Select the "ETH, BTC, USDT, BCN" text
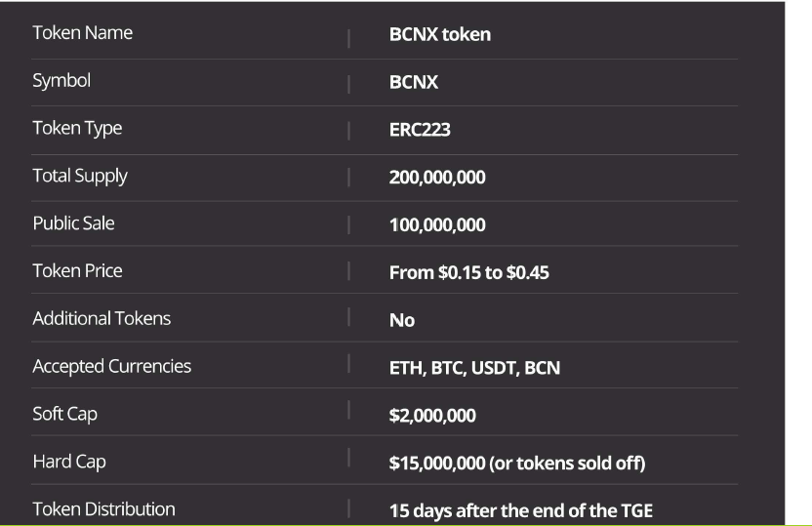Image resolution: width=812 pixels, height=526 pixels. click(474, 369)
